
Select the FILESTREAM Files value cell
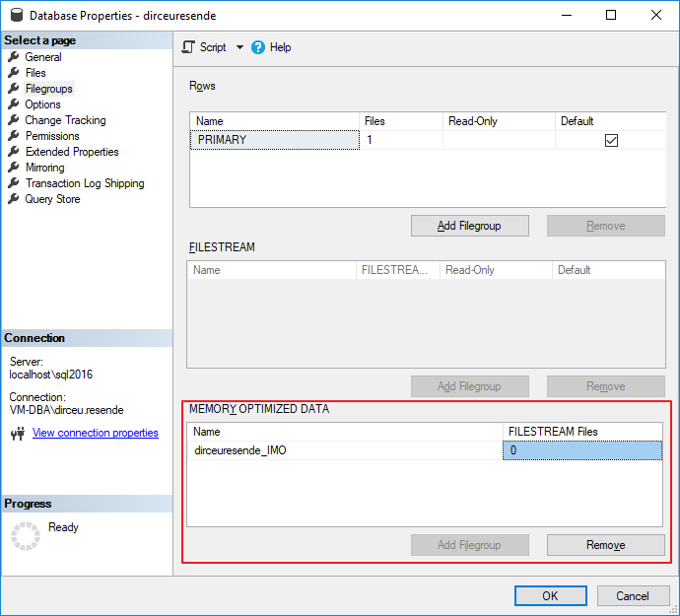[582, 450]
